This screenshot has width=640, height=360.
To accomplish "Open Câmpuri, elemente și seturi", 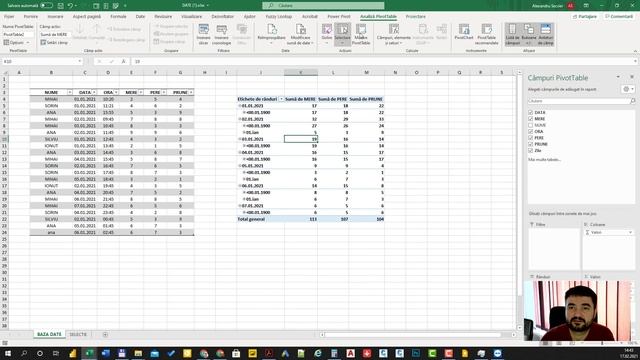I will (394, 34).
